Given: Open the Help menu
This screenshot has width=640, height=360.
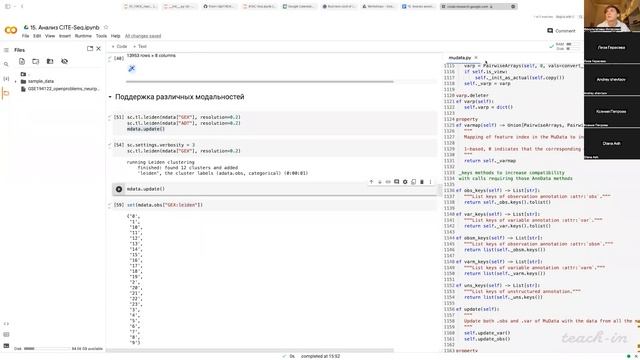Looking at the screenshot, I should tap(116, 36).
